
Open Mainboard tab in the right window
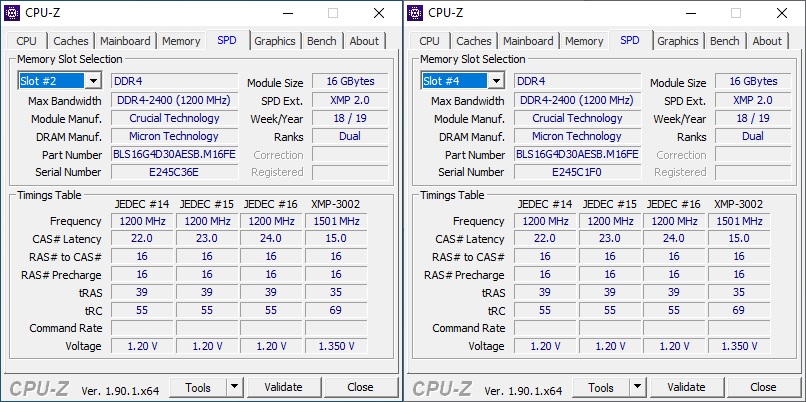tap(528, 41)
